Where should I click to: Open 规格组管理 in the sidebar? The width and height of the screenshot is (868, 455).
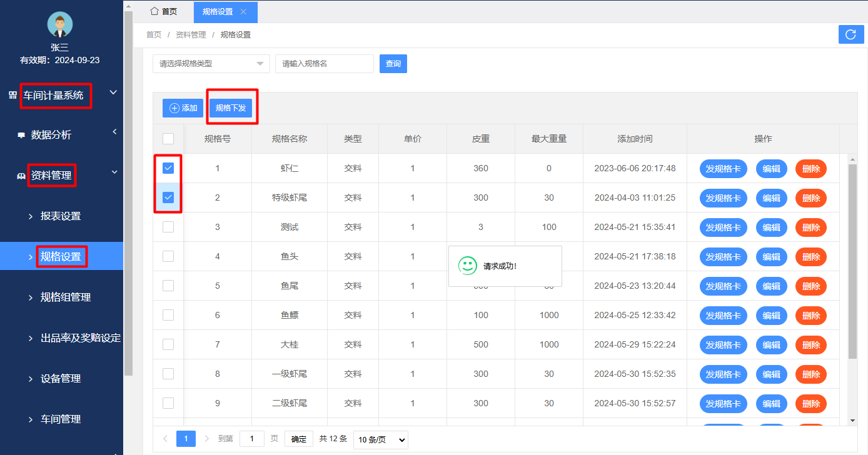pyautogui.click(x=61, y=297)
